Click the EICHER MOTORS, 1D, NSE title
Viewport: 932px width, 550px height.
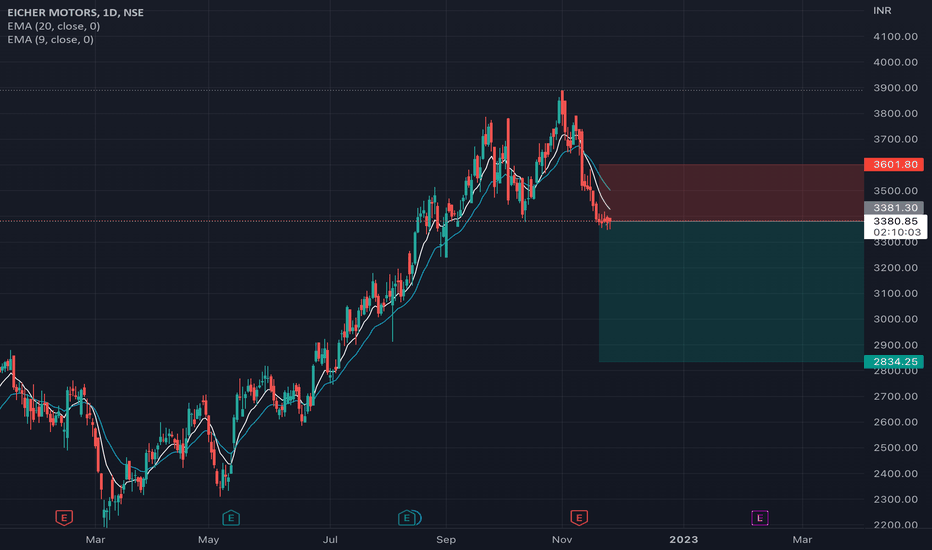coord(75,12)
